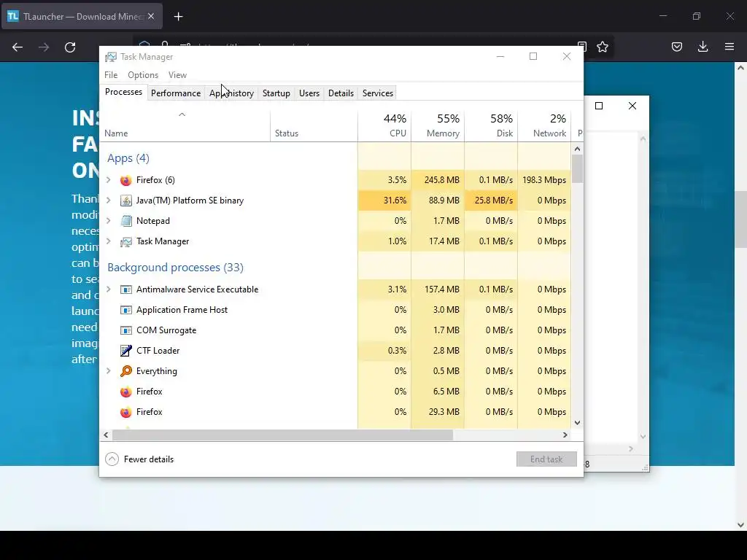Switch to the App history tab
This screenshot has width=747, height=560.
tap(231, 93)
